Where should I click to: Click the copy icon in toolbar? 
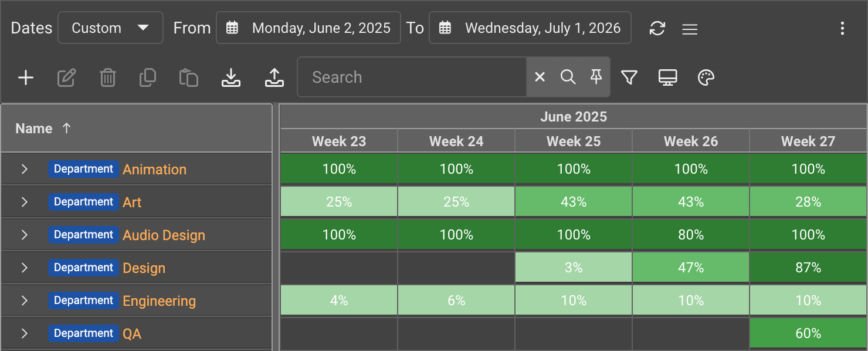[148, 77]
